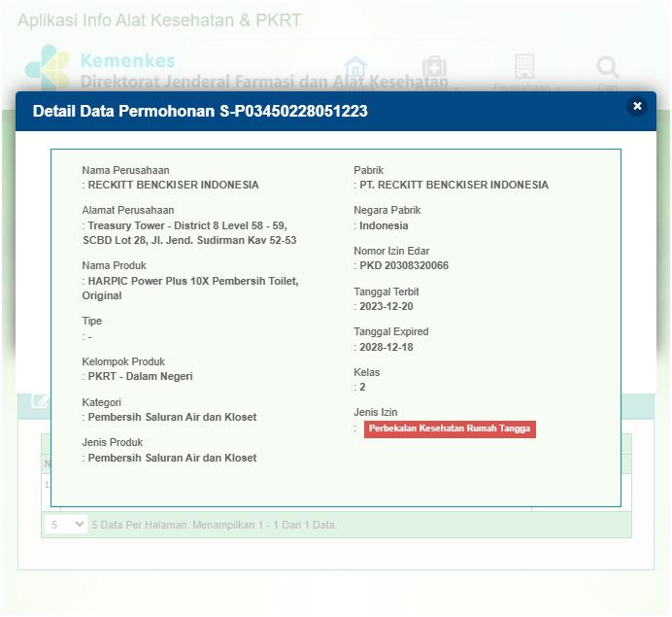Click the home icon in navbar
The image size is (672, 617).
click(x=355, y=67)
